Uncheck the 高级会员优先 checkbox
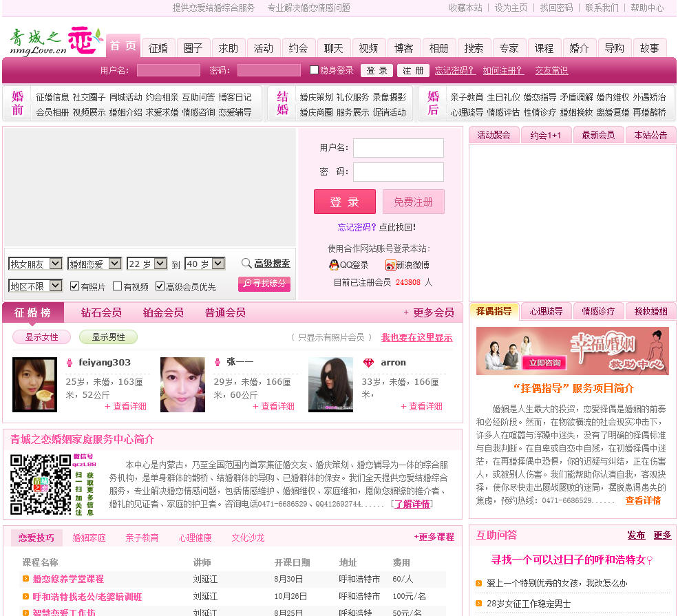This screenshot has width=678, height=616. pos(160,286)
